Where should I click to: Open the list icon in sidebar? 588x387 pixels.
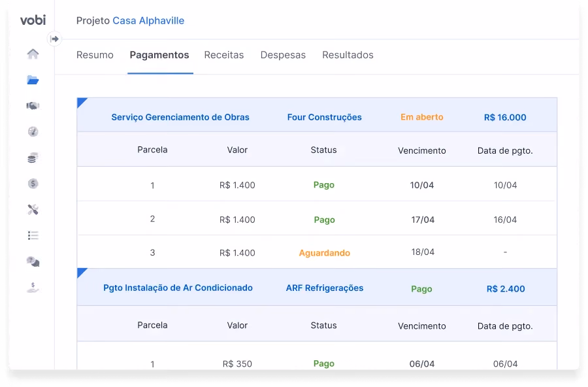(x=33, y=235)
